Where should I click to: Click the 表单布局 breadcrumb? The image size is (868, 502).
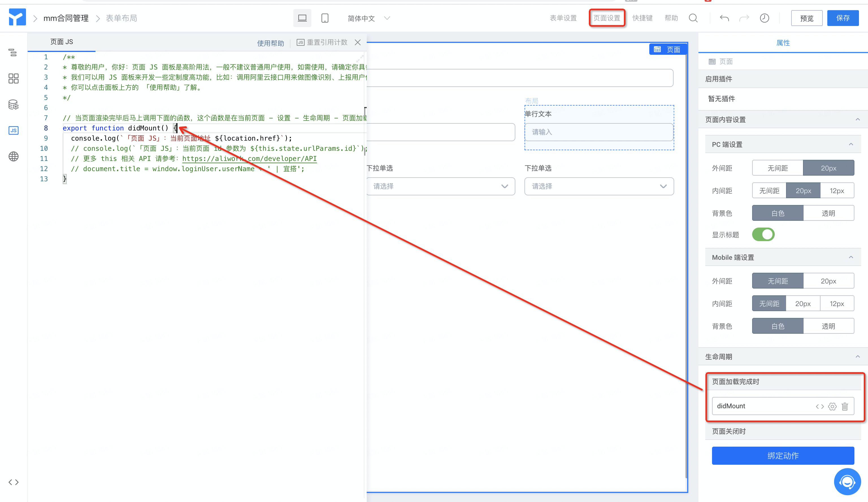[x=121, y=18]
